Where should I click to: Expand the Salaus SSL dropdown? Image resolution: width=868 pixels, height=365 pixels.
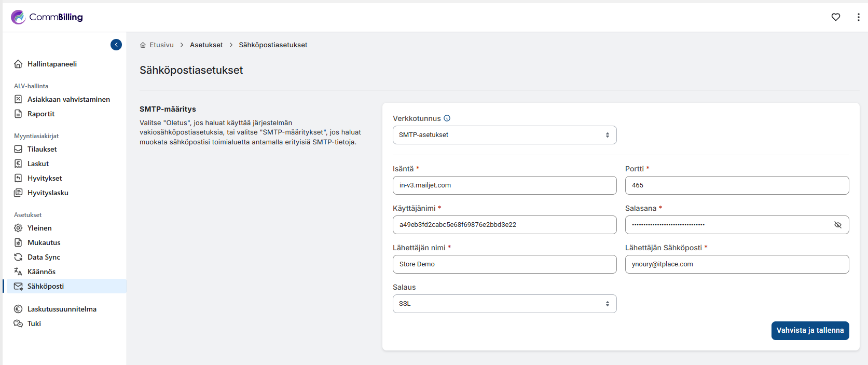click(504, 304)
